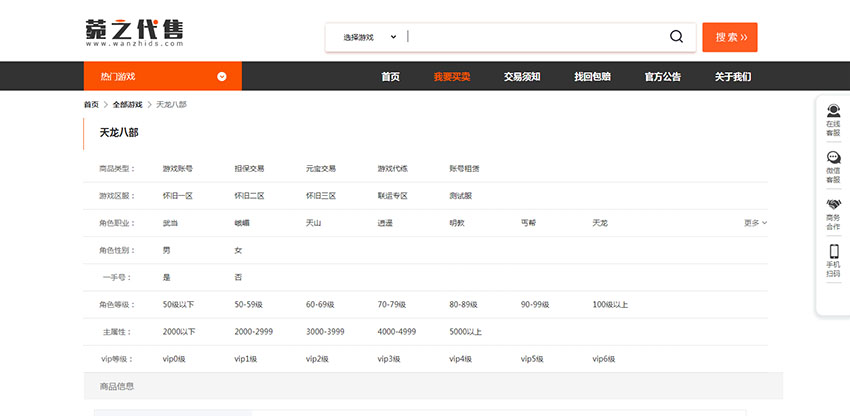Select 怀旧一区 game server filter

pos(177,196)
